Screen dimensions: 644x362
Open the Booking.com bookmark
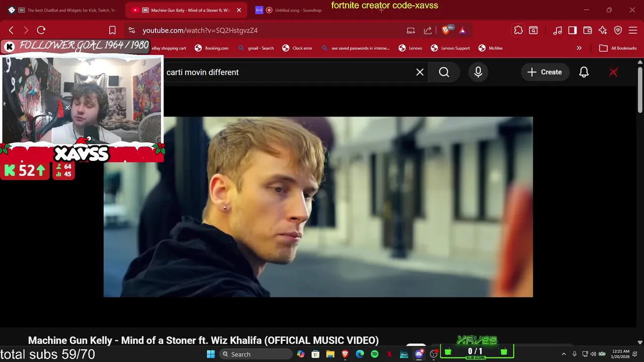pyautogui.click(x=212, y=48)
